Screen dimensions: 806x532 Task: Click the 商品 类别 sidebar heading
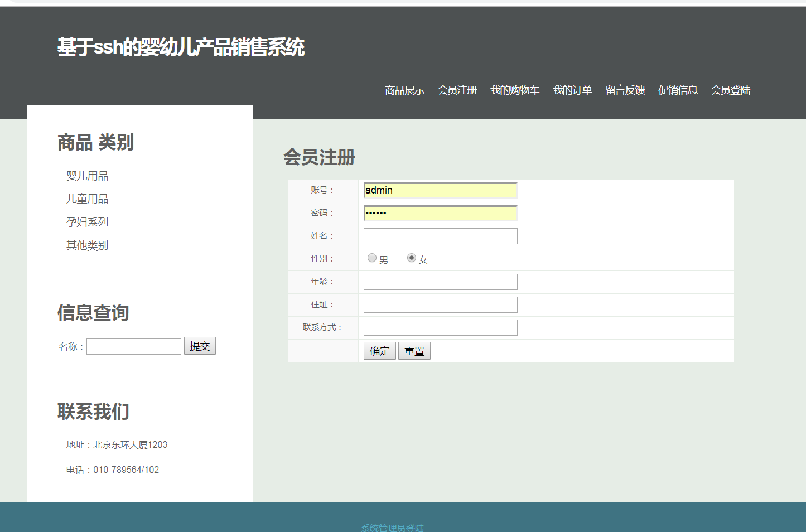[x=95, y=143]
